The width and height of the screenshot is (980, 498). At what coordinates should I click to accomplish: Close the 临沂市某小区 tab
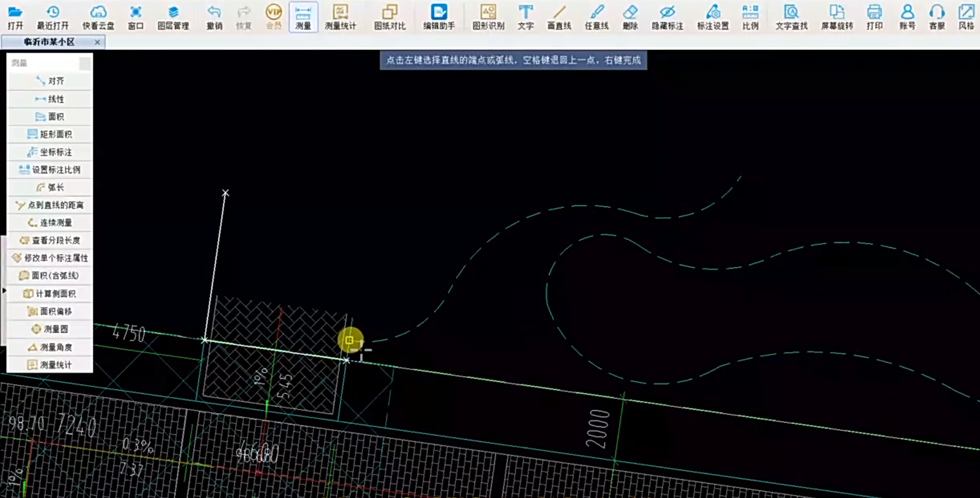97,42
